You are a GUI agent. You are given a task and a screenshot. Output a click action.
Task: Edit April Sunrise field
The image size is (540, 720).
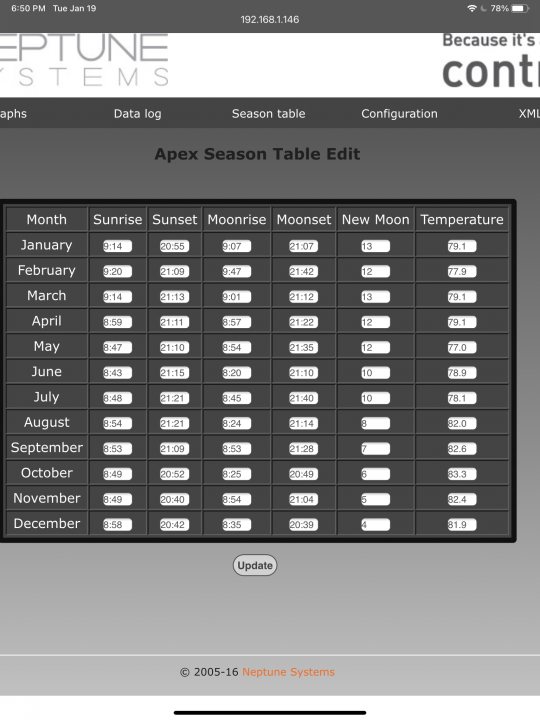tap(117, 322)
